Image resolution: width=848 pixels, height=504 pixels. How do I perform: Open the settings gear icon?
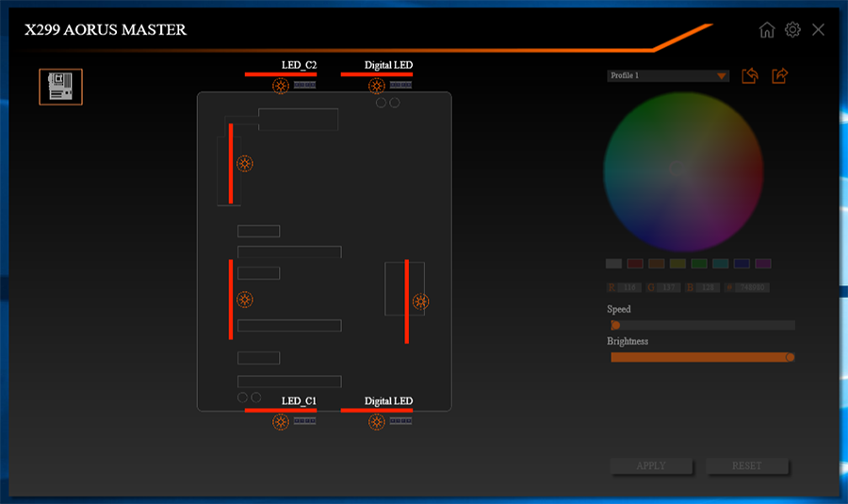click(x=792, y=29)
